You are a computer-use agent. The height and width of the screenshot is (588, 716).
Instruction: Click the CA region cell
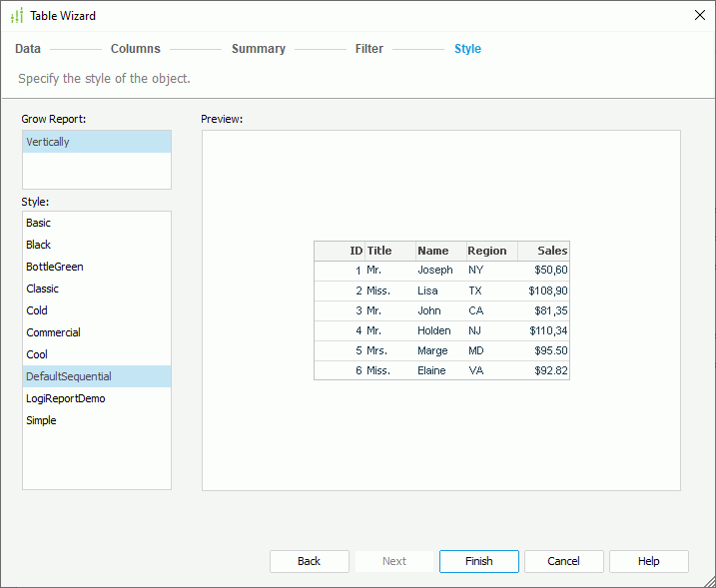pos(475,310)
